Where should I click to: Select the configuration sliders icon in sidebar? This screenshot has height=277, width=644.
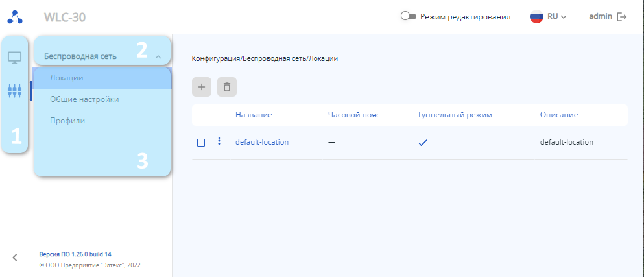point(15,90)
